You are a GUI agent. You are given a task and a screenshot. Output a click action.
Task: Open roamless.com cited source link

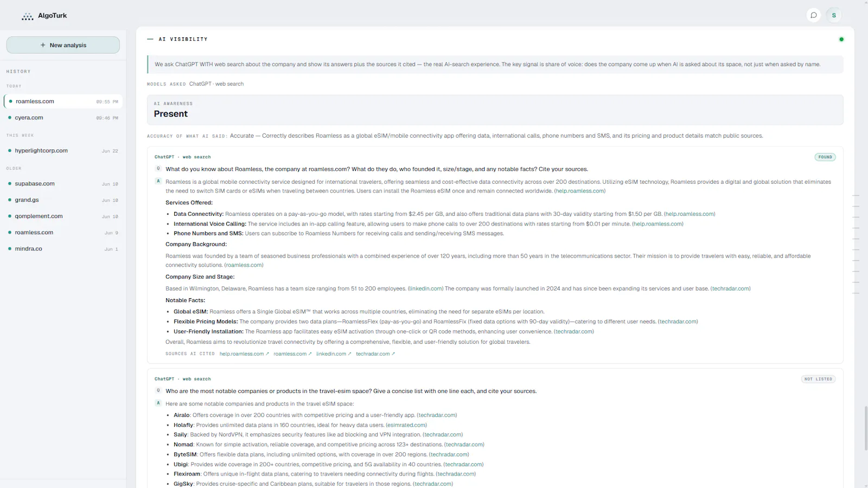tap(292, 354)
